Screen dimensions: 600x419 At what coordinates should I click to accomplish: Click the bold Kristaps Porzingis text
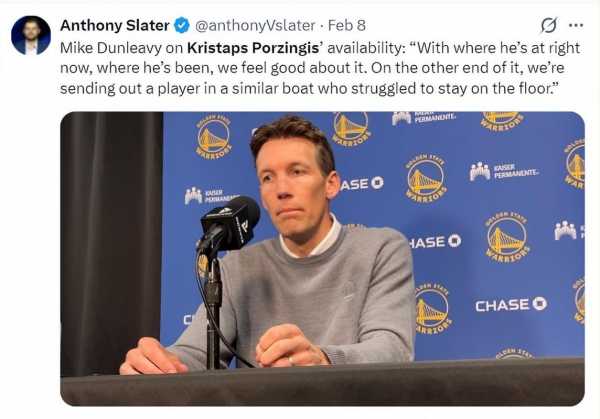point(252,46)
